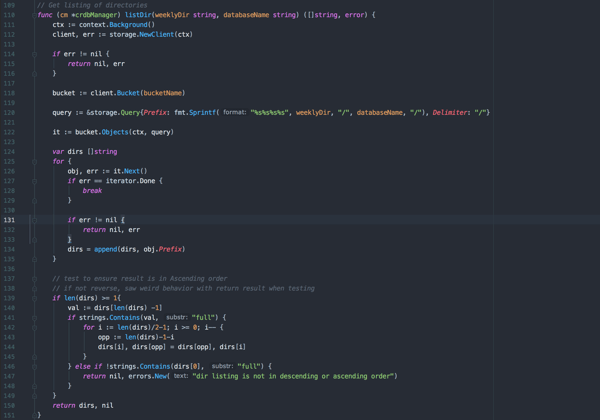Click line number 147 in gutter
The height and width of the screenshot is (420, 600).
(x=9, y=376)
